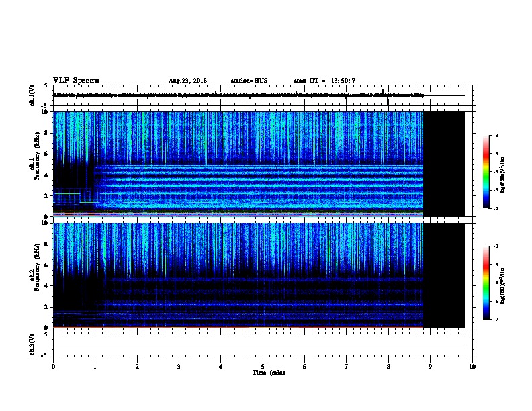532x411 pixels.
Task: Click the date 'Aug.23, 2018' label
Action: (187, 81)
